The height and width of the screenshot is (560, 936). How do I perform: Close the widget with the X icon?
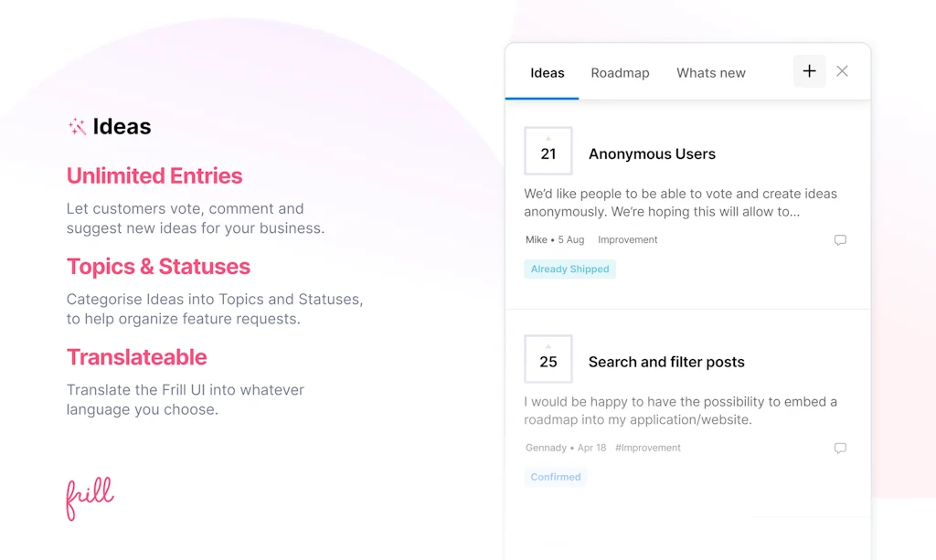(842, 71)
